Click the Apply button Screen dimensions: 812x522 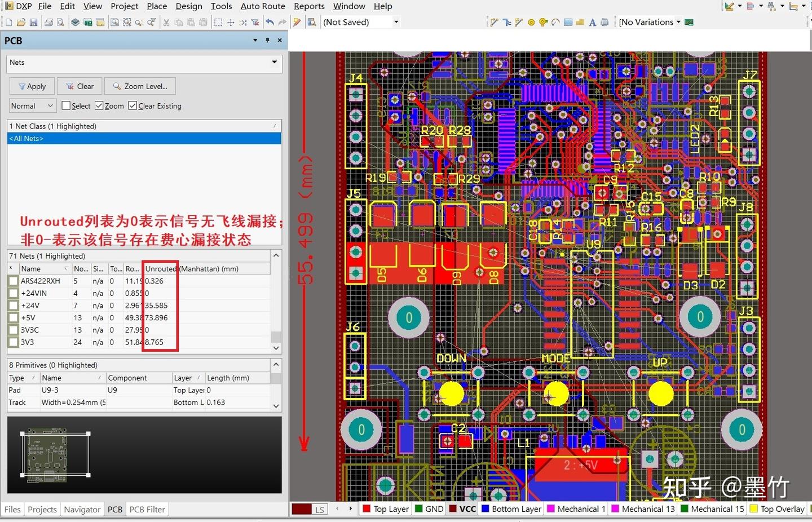[32, 86]
